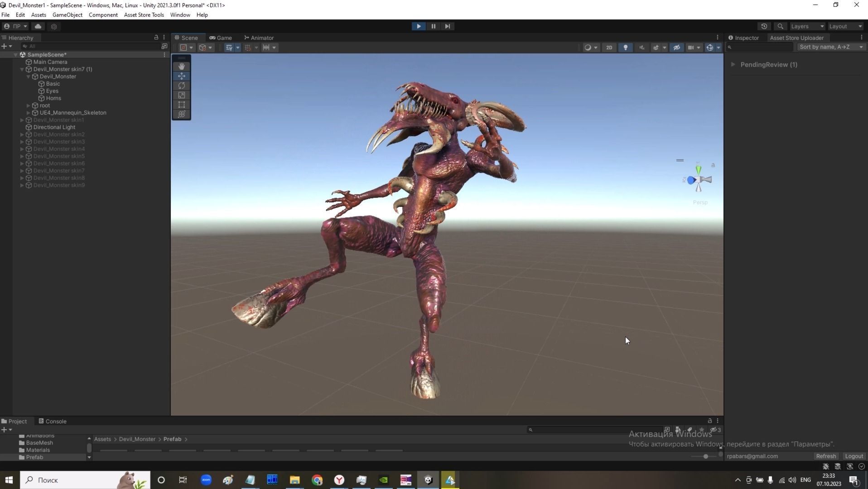This screenshot has height=489, width=868.
Task: Click the Refresh button
Action: [x=826, y=456]
